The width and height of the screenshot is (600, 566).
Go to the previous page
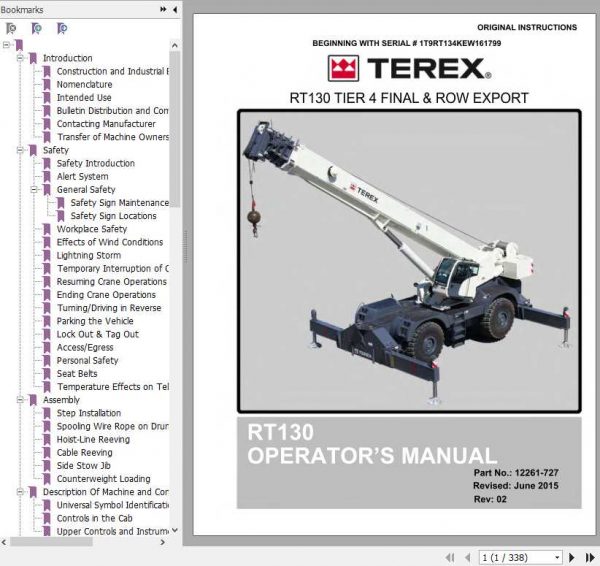(467, 558)
